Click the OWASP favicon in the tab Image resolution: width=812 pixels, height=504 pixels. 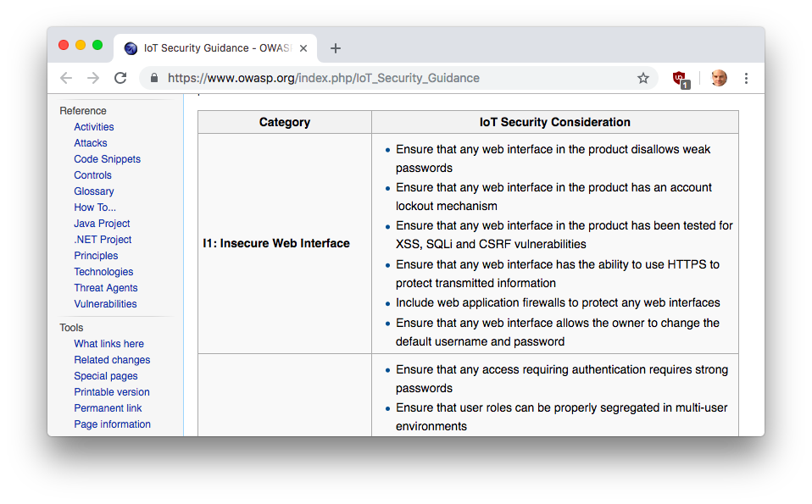[x=131, y=48]
